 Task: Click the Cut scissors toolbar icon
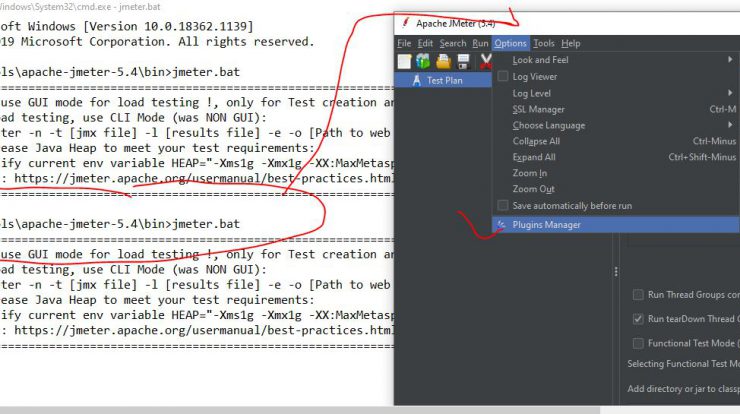[x=486, y=61]
